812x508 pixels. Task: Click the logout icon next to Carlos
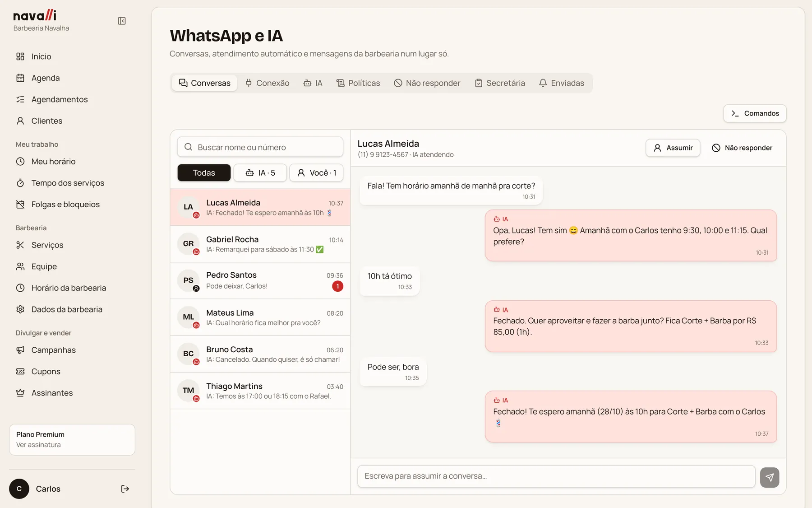pos(125,489)
